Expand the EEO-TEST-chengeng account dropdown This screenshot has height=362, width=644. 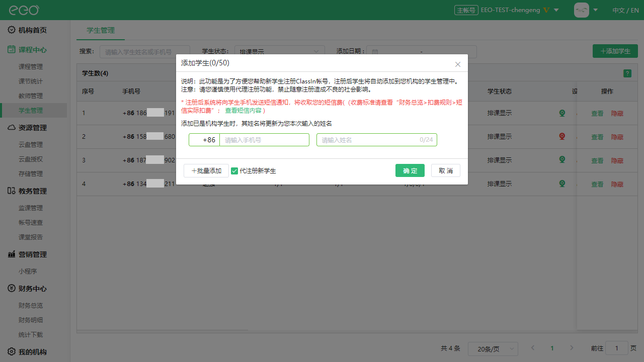pyautogui.click(x=556, y=10)
